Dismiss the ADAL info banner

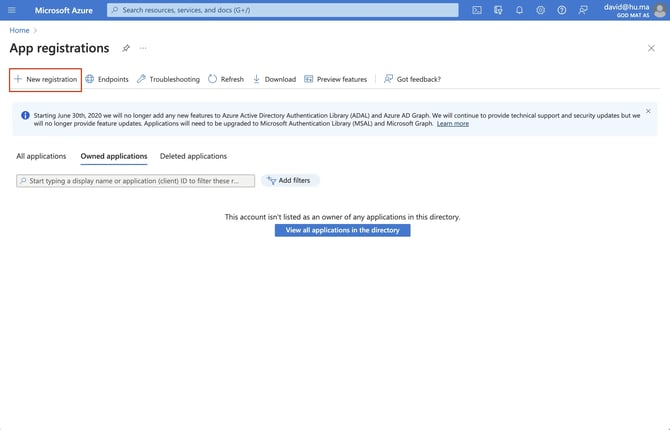[648, 111]
